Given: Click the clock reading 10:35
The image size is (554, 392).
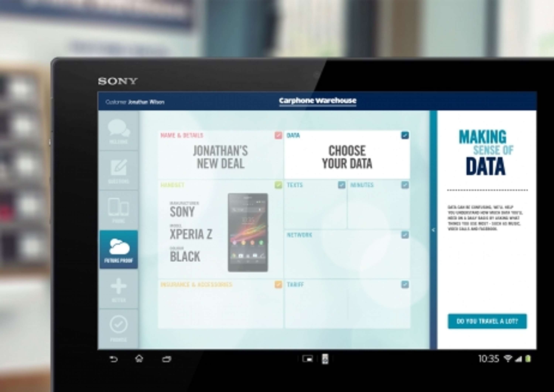Looking at the screenshot, I should (489, 359).
